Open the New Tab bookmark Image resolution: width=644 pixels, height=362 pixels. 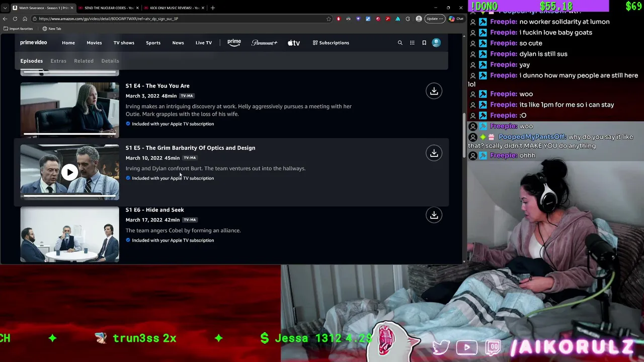tap(52, 29)
